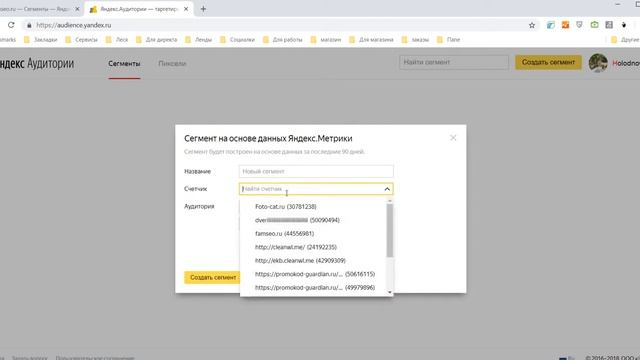Viewport: 640px width, 360px height.
Task: Close the Яндекс.Метрики segment dialog
Action: pos(453,138)
